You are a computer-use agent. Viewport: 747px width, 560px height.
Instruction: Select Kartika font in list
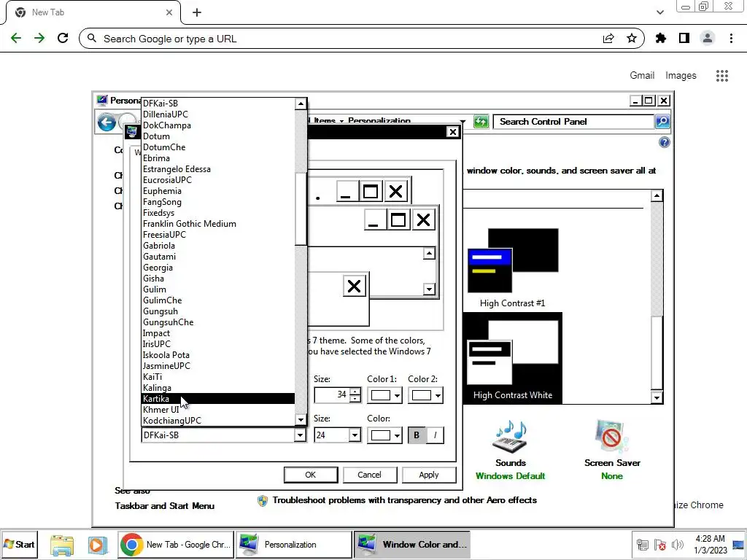tap(218, 399)
